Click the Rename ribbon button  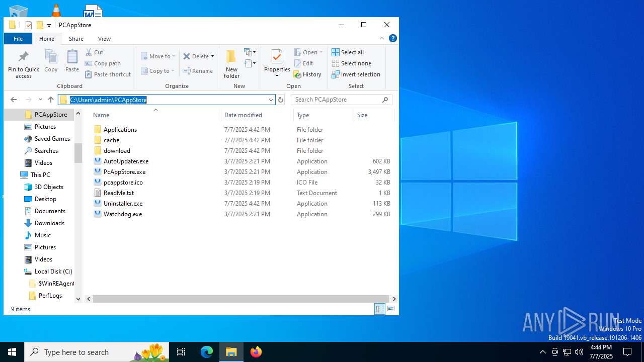(x=198, y=71)
